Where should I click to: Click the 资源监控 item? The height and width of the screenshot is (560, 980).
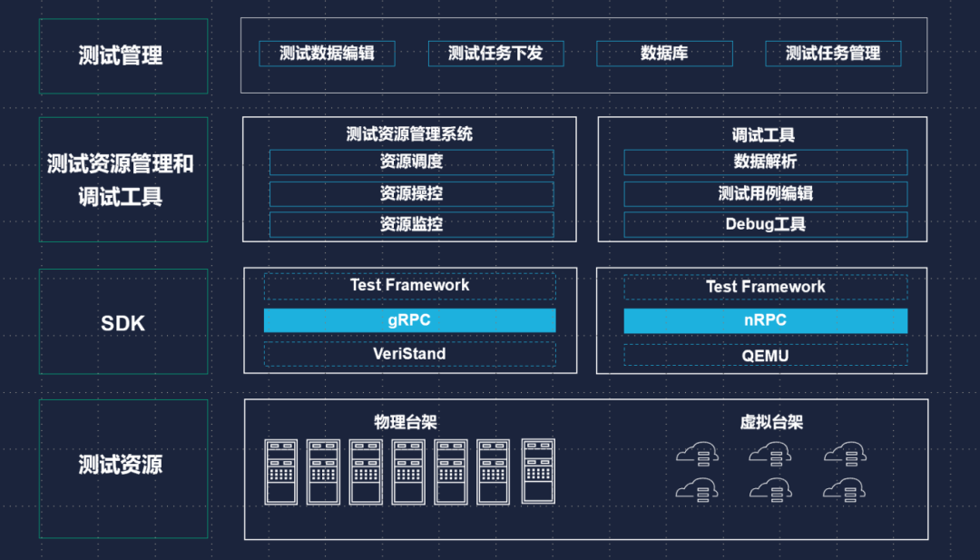(x=411, y=224)
